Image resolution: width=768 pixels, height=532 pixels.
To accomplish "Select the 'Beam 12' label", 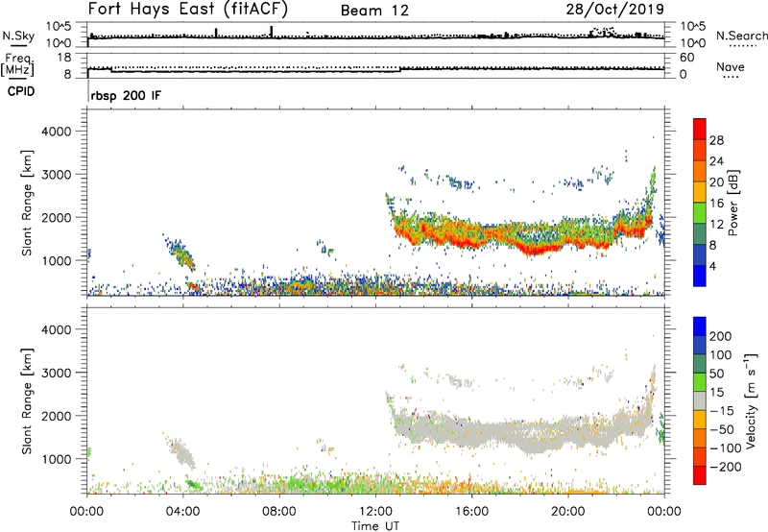I will tap(374, 11).
